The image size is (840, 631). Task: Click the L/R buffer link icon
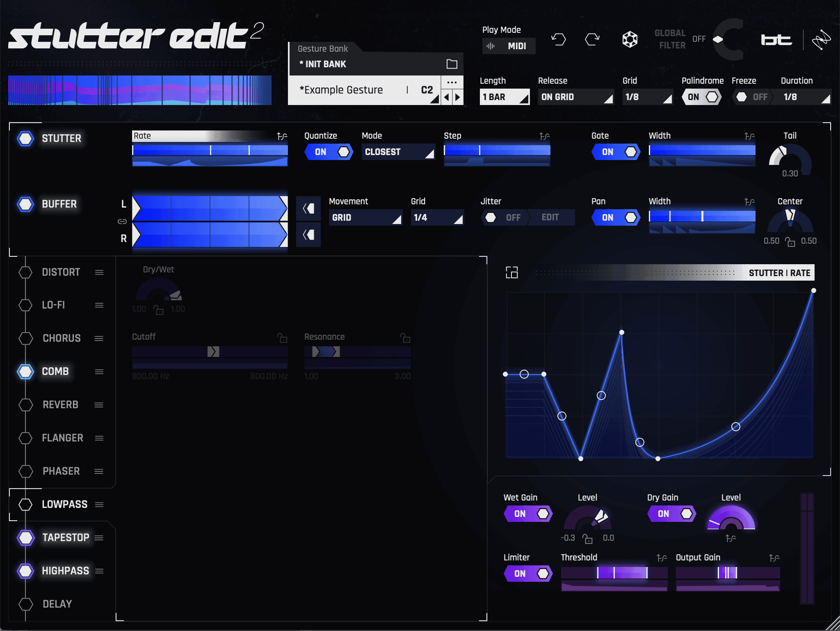(x=122, y=222)
